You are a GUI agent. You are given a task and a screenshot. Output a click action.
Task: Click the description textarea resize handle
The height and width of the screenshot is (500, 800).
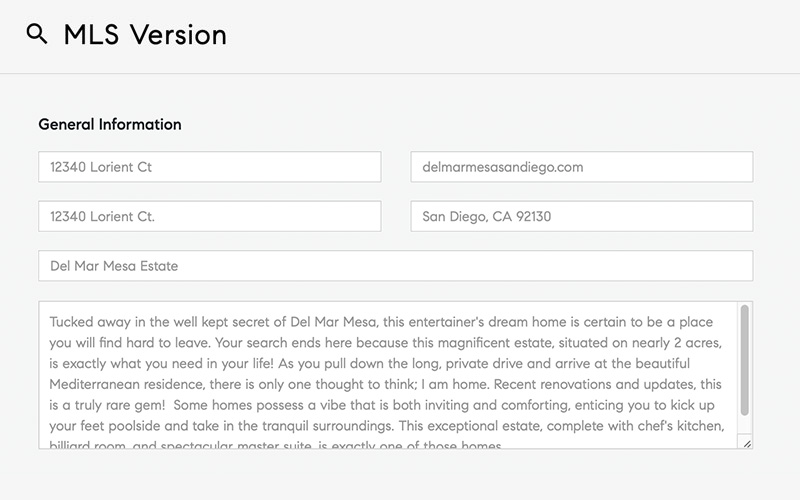coord(746,442)
